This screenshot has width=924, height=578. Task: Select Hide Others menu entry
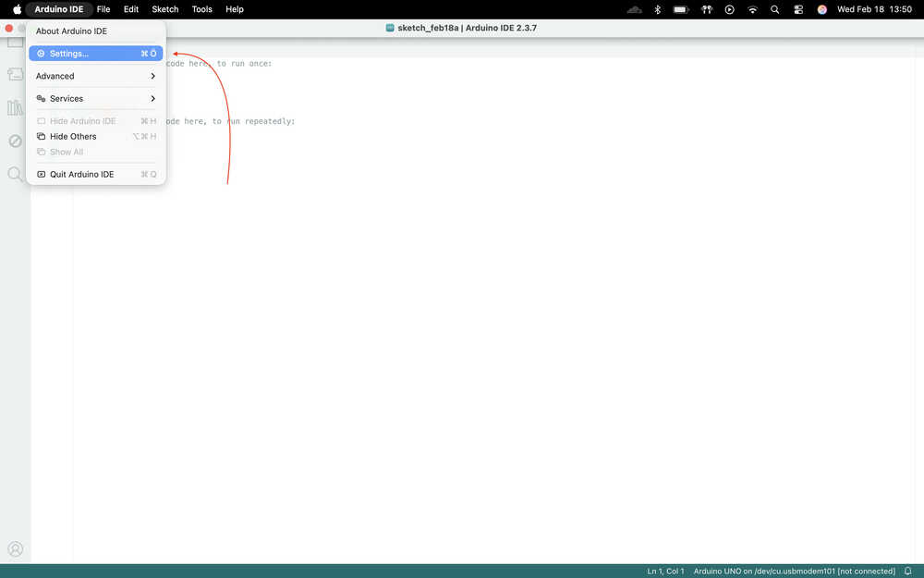tap(96, 136)
